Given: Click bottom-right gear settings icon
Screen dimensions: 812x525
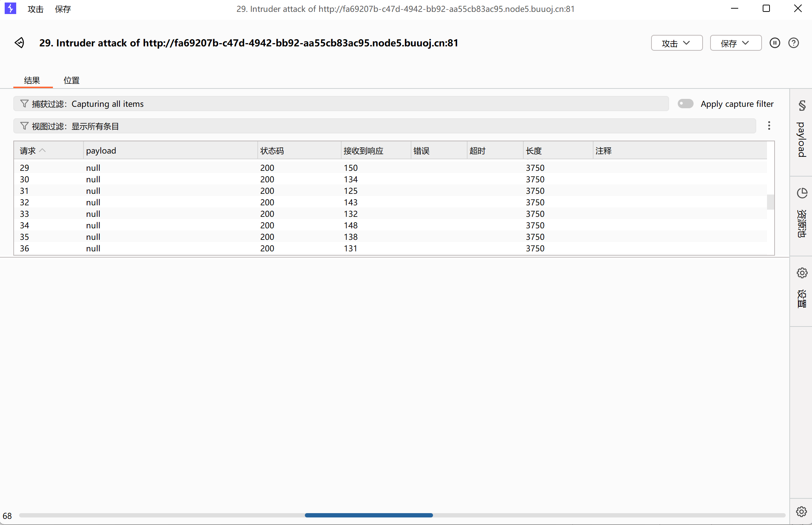Looking at the screenshot, I should (801, 511).
